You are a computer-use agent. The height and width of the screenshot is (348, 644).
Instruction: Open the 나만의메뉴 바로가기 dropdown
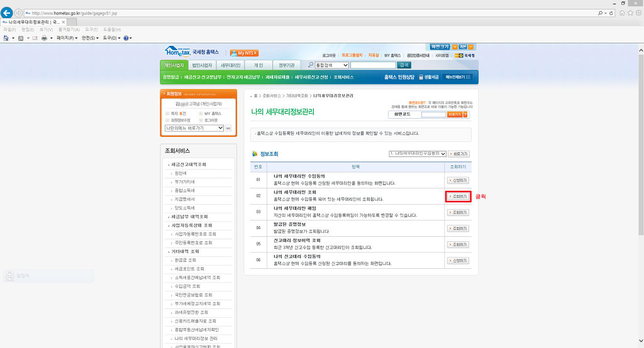point(194,128)
